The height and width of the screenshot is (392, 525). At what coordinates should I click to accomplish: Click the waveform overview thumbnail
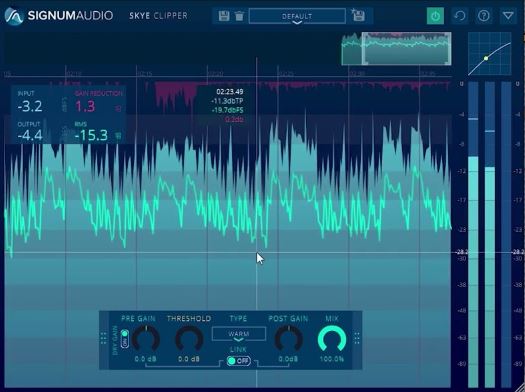[396, 49]
